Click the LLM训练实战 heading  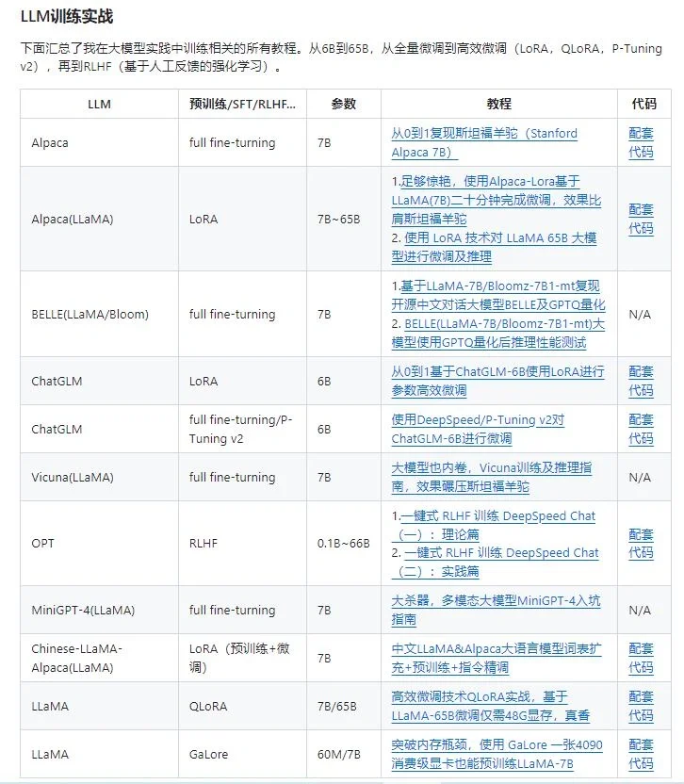coord(67,17)
